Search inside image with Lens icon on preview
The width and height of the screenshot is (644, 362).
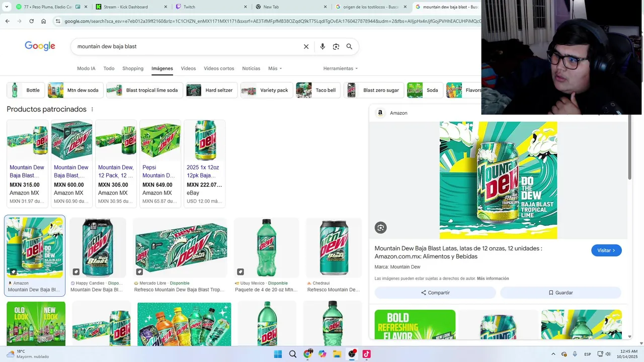[381, 228]
